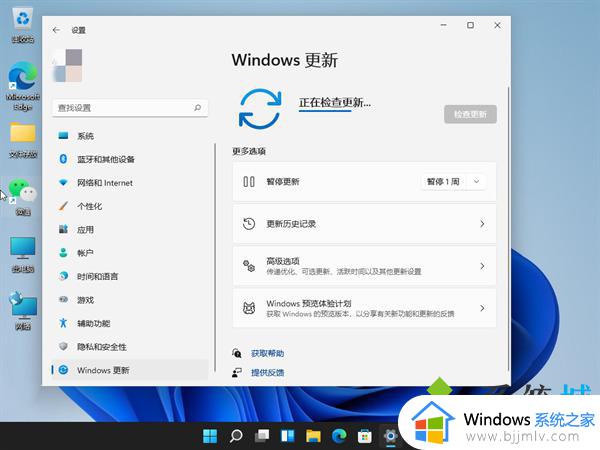Select the 网络 desktop icon
600x450 pixels.
coord(23,311)
